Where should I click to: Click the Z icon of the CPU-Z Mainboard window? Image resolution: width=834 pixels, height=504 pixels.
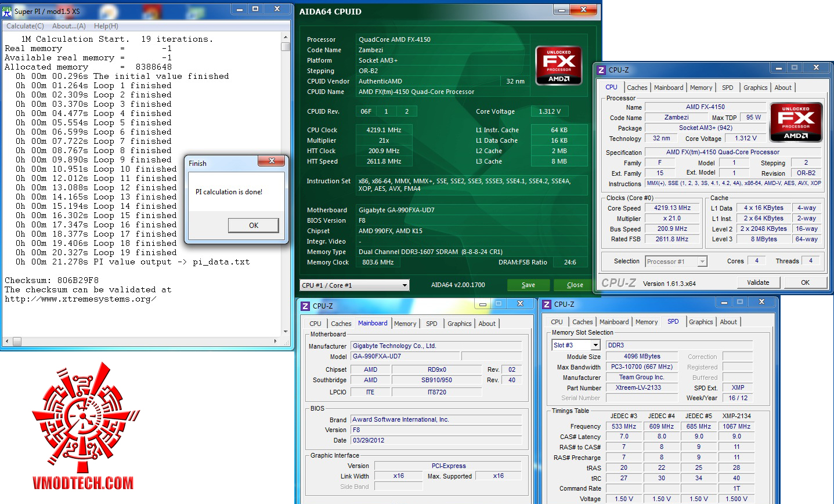click(x=305, y=306)
